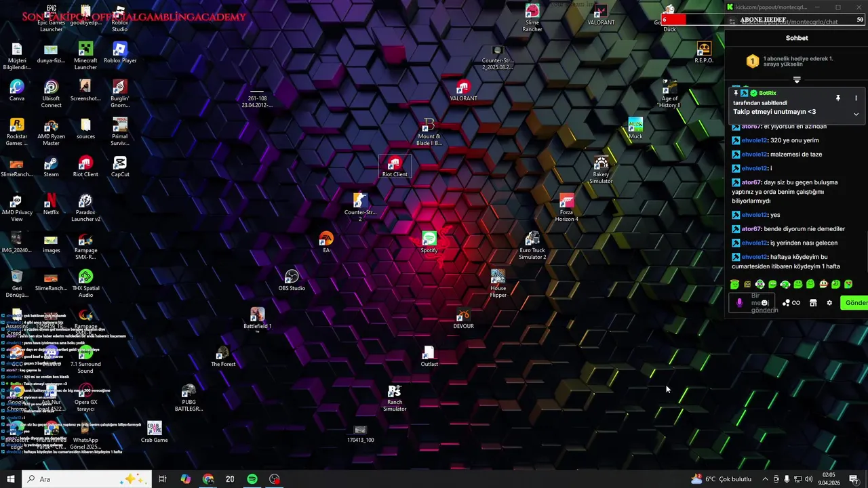
Task: Click the BotRix username in pinned message
Action: (768, 93)
